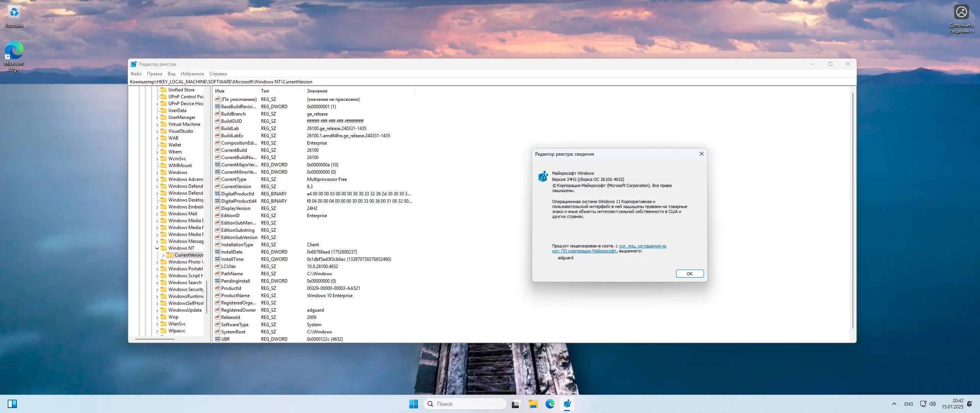Open the Microsoft license terms link
980x413 pixels.
coord(642,246)
